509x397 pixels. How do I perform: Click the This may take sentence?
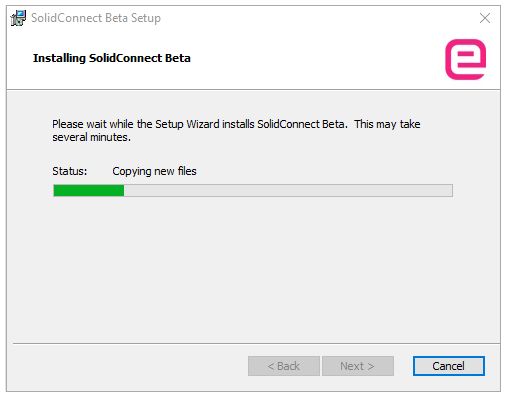387,124
